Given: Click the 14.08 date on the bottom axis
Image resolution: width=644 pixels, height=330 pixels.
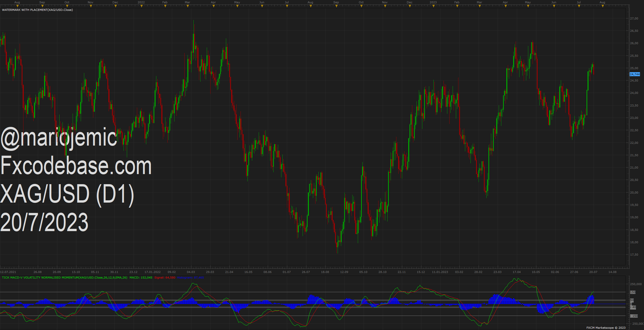Looking at the screenshot, I should [x=612, y=272].
